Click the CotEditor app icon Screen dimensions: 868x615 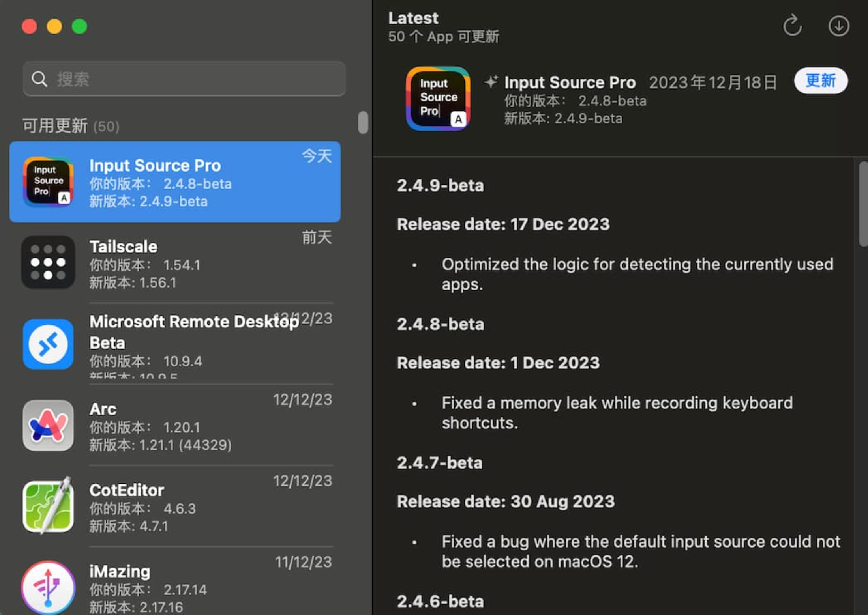[48, 507]
